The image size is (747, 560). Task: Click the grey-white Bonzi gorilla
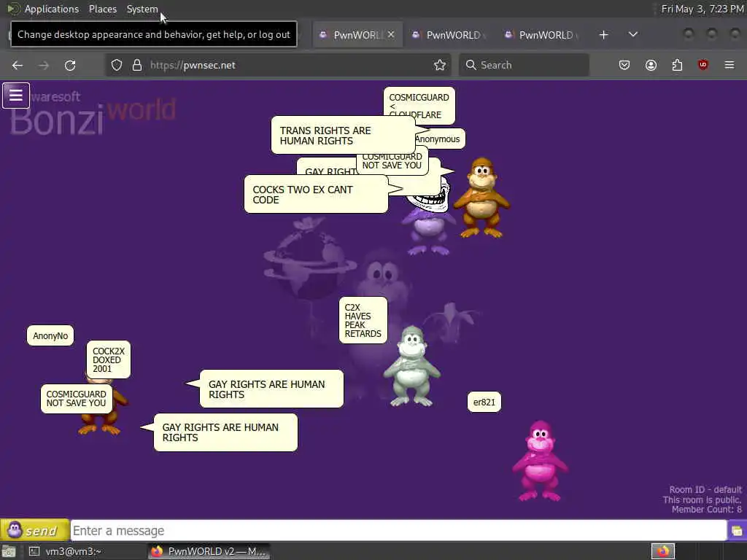pos(412,367)
